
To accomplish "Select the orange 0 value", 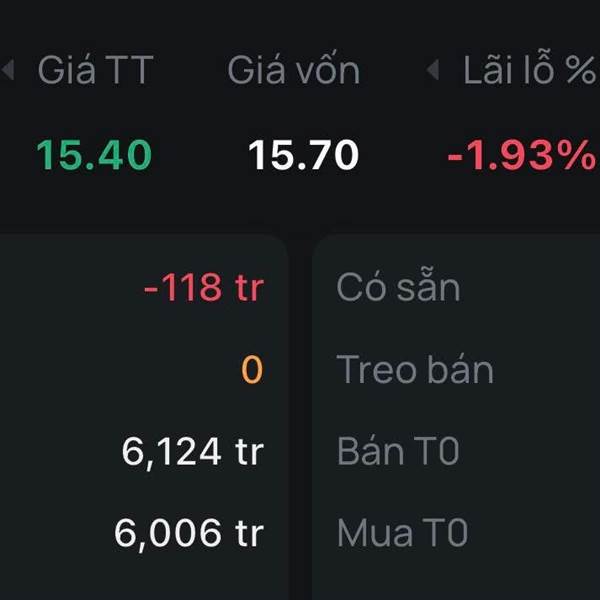I will coord(251,370).
